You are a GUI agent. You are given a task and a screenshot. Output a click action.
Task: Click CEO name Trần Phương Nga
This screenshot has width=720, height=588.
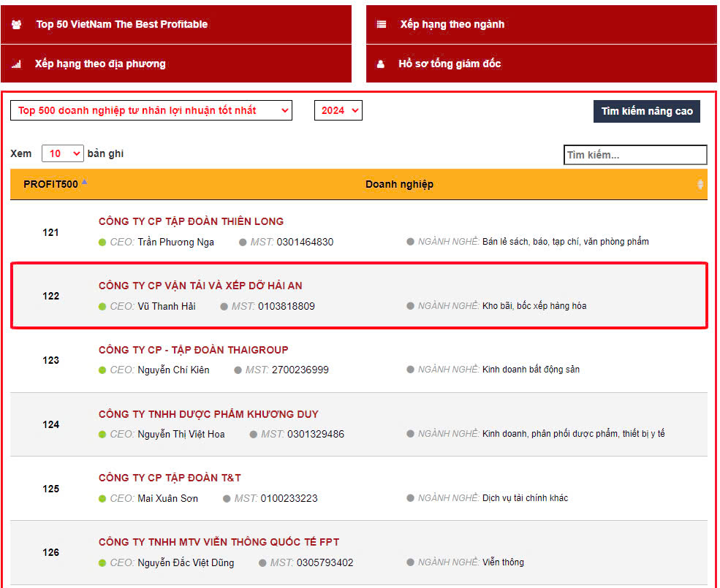(176, 243)
